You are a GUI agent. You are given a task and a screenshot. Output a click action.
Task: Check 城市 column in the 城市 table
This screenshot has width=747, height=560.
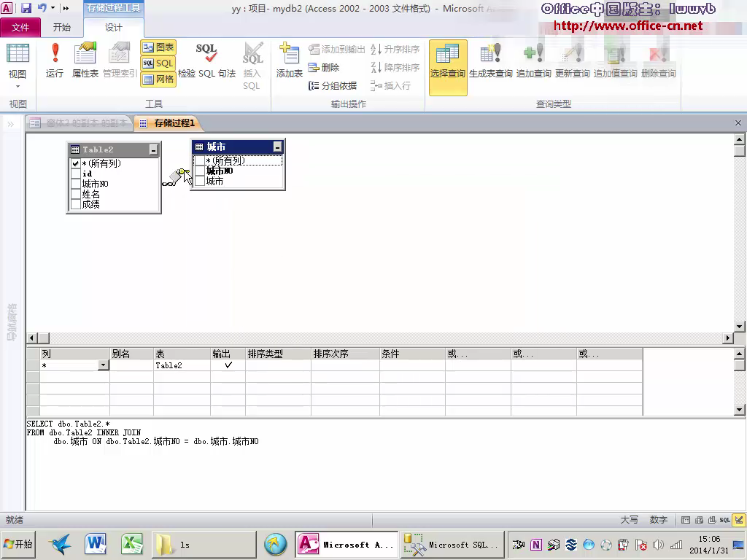200,181
